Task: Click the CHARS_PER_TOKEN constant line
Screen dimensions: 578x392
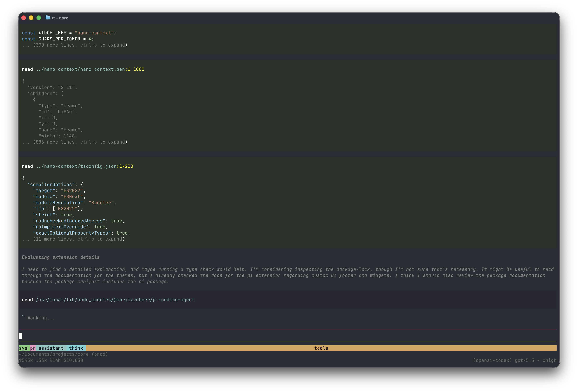Action: coord(58,39)
